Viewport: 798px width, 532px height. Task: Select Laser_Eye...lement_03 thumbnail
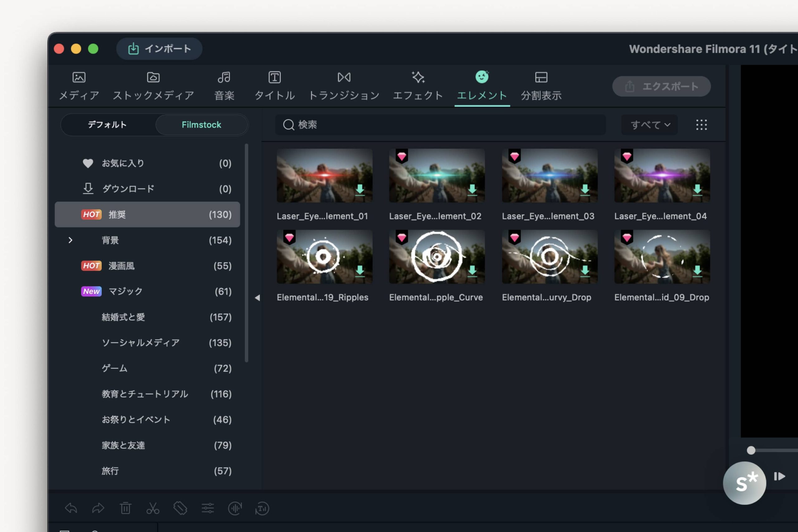550,175
